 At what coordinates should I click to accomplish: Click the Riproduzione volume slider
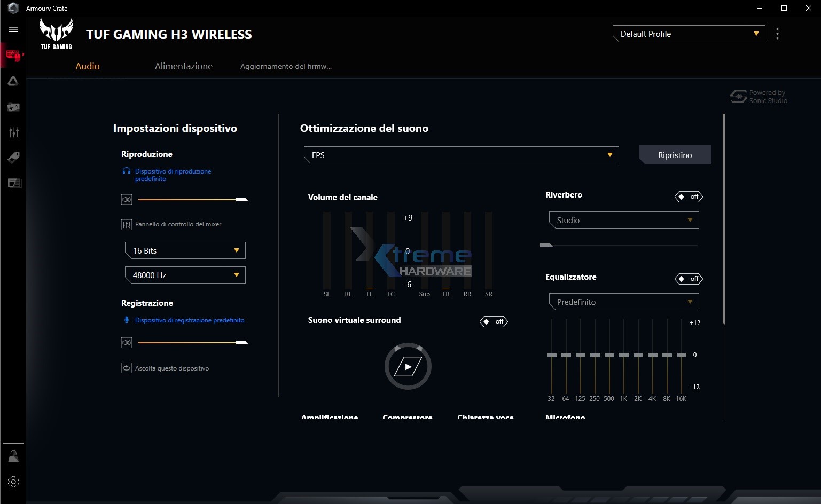(x=192, y=200)
